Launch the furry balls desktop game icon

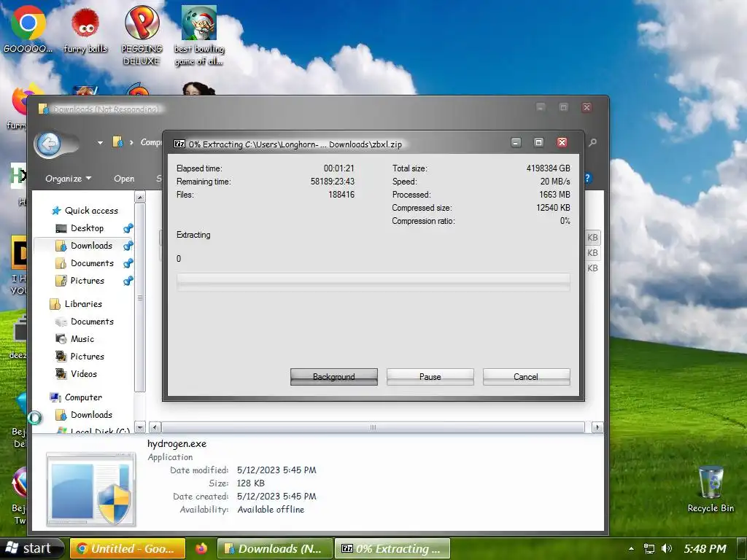pyautogui.click(x=85, y=28)
